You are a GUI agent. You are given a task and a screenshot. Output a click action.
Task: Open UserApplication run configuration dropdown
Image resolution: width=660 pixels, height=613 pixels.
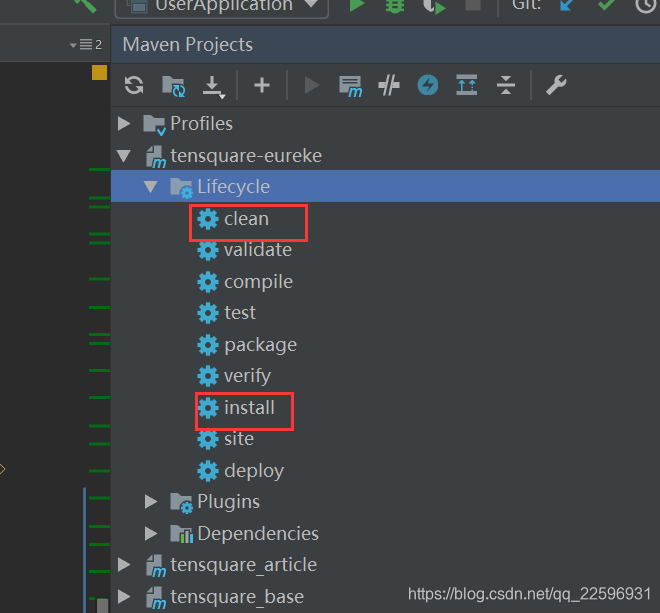click(x=222, y=6)
